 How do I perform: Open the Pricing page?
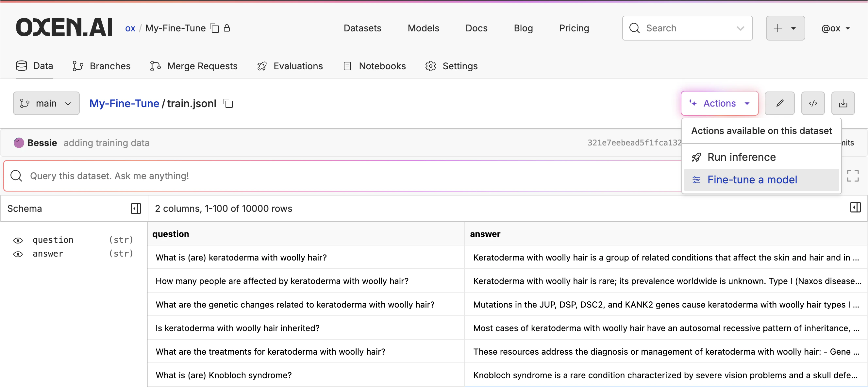[x=574, y=28]
